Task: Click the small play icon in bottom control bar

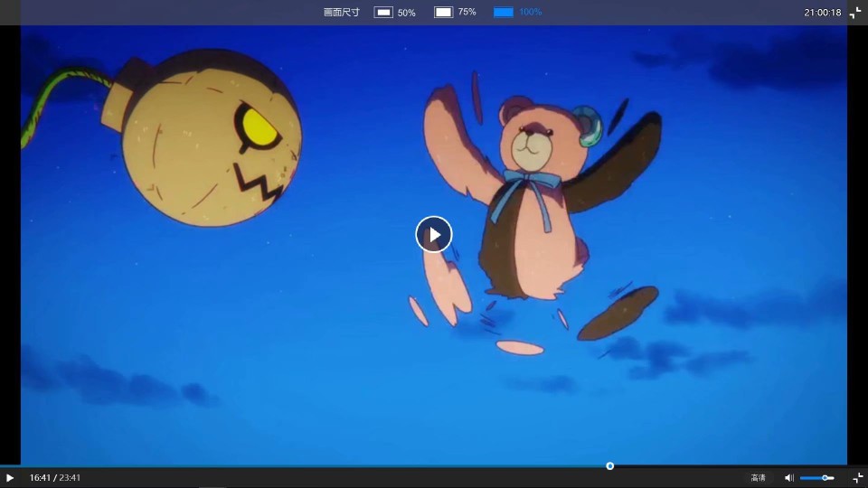Action: (10, 478)
